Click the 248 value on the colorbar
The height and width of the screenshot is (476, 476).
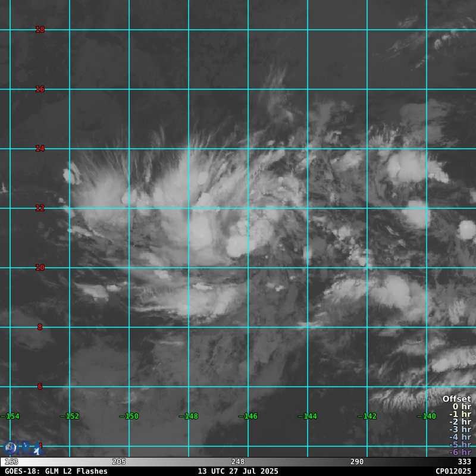[x=238, y=462]
